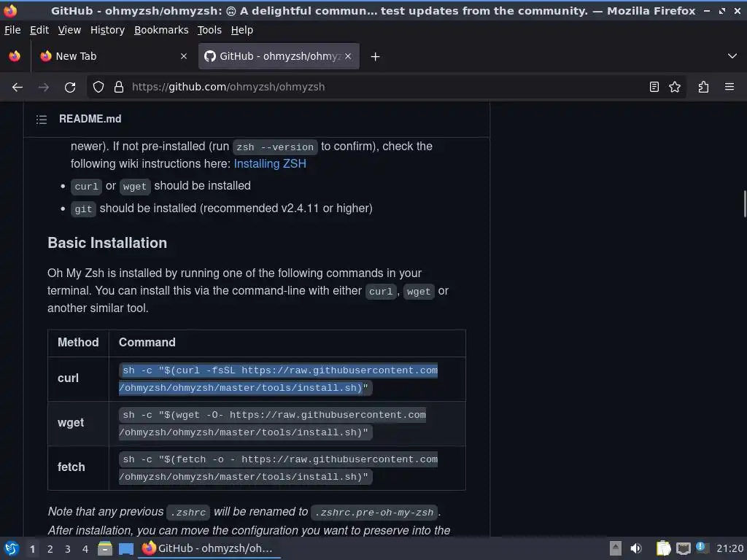The height and width of the screenshot is (560, 747).
Task: Open the network monitor tray icon
Action: pos(683,549)
